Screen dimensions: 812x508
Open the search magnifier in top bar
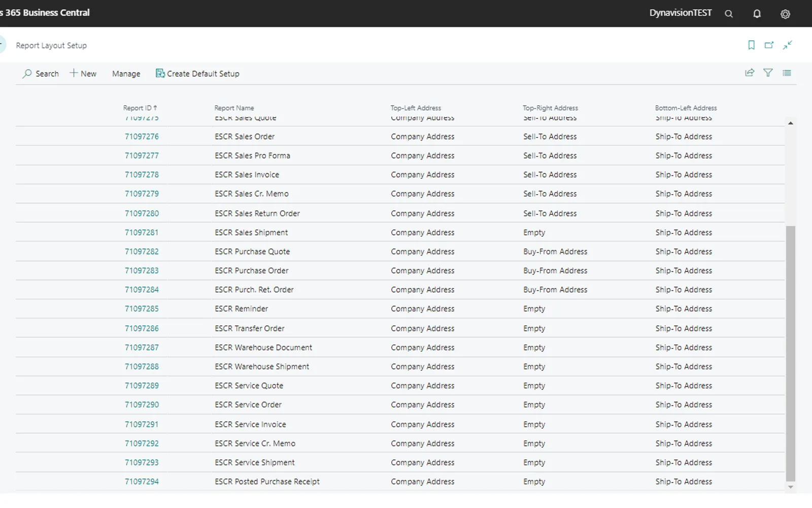[729, 14]
